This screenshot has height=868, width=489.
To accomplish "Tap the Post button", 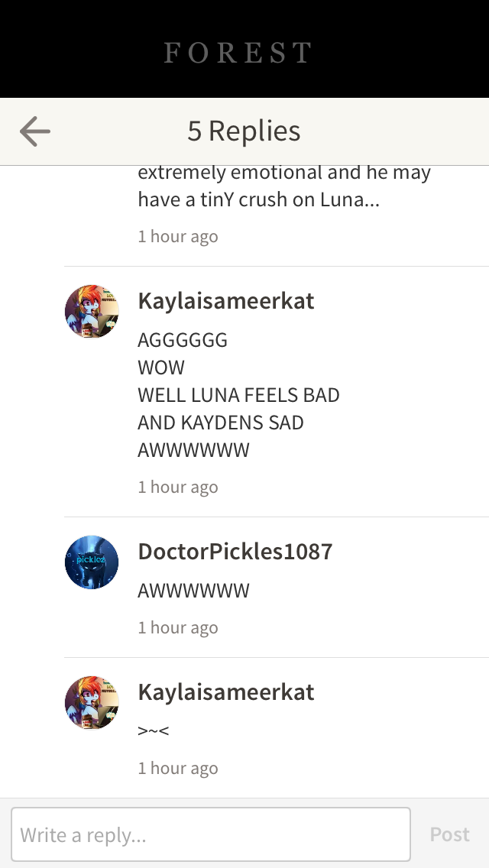I will click(450, 834).
